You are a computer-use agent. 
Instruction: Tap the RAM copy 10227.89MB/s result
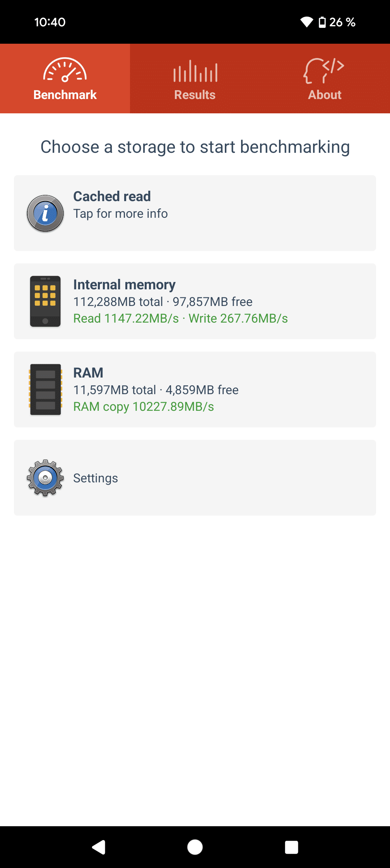coord(144,407)
